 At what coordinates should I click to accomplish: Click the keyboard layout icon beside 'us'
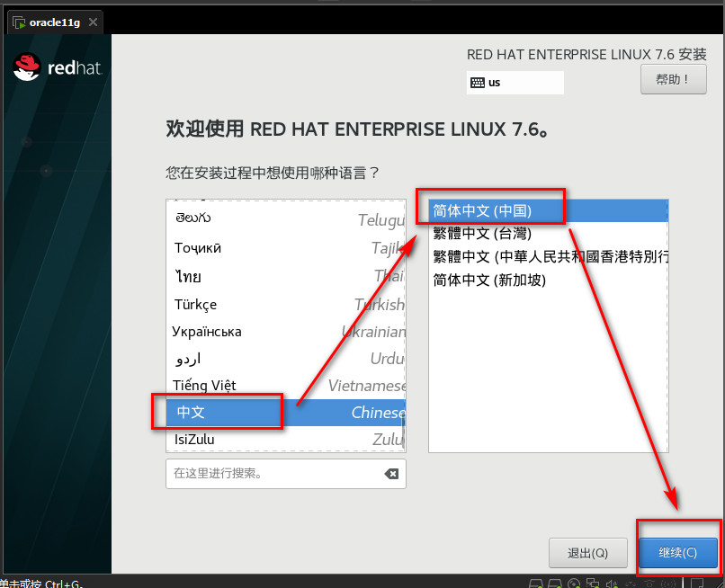click(477, 83)
